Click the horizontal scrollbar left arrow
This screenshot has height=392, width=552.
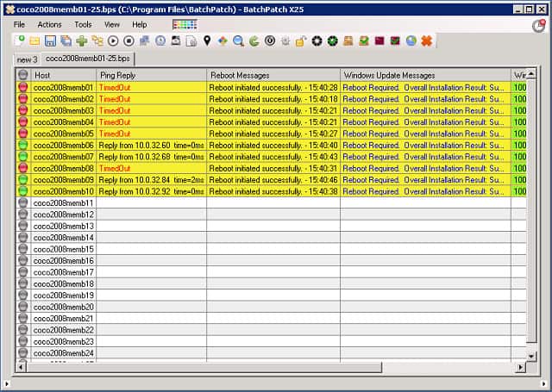click(21, 367)
